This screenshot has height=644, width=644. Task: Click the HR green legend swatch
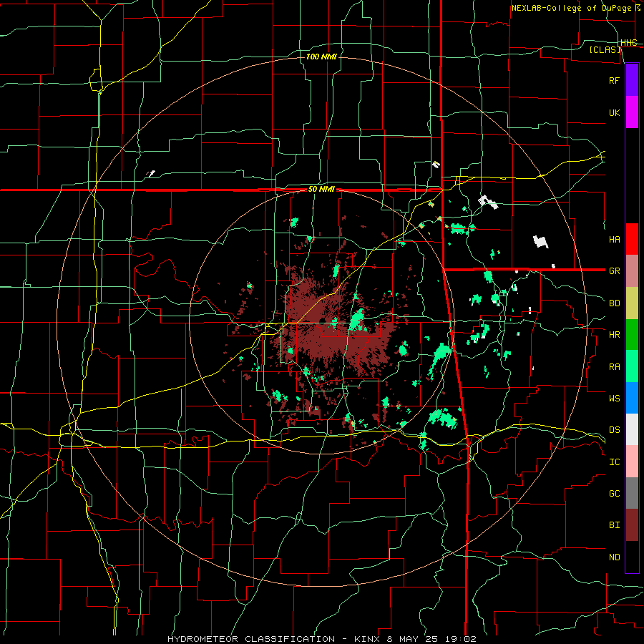tap(632, 334)
